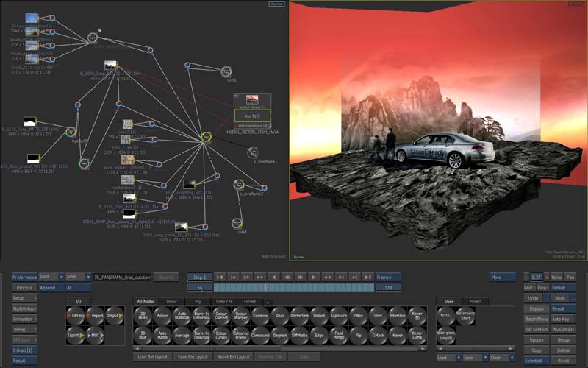Open Preferences

[x=24, y=277]
